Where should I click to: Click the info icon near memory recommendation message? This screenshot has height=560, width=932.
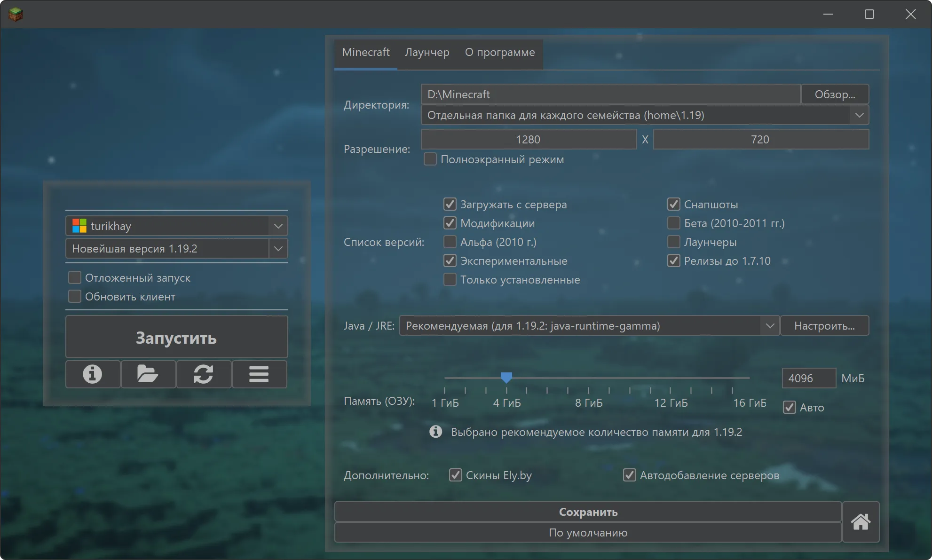(435, 432)
